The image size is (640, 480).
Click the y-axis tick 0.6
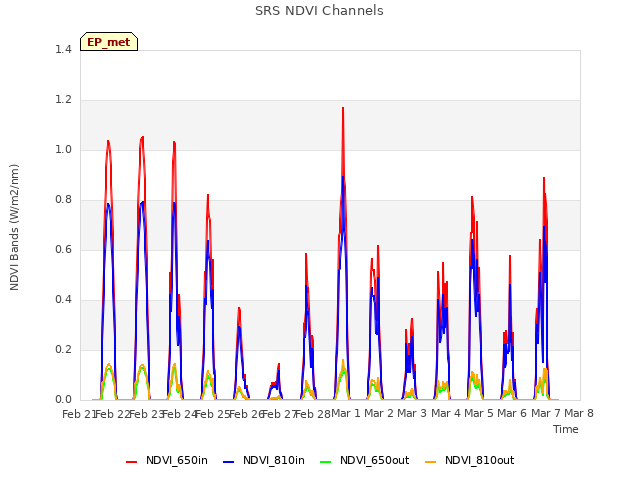(x=63, y=249)
